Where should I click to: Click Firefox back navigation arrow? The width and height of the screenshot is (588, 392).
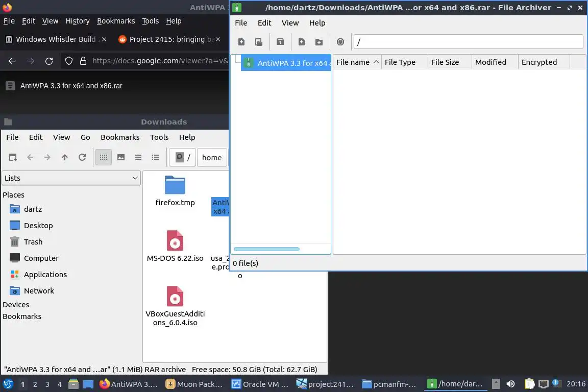point(12,61)
